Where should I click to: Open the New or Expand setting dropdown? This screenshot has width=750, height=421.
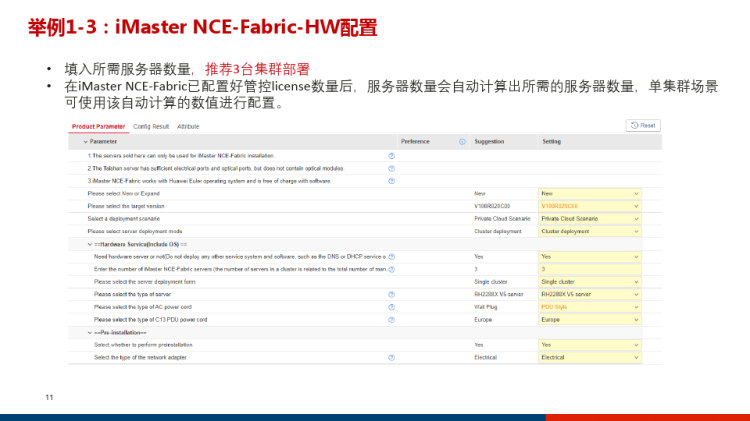pyautogui.click(x=589, y=194)
